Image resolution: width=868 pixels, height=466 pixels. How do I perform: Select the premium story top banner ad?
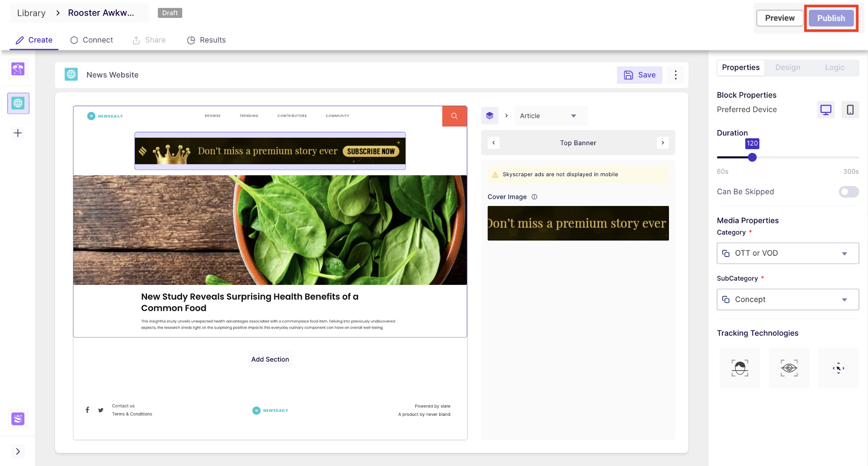pos(270,151)
